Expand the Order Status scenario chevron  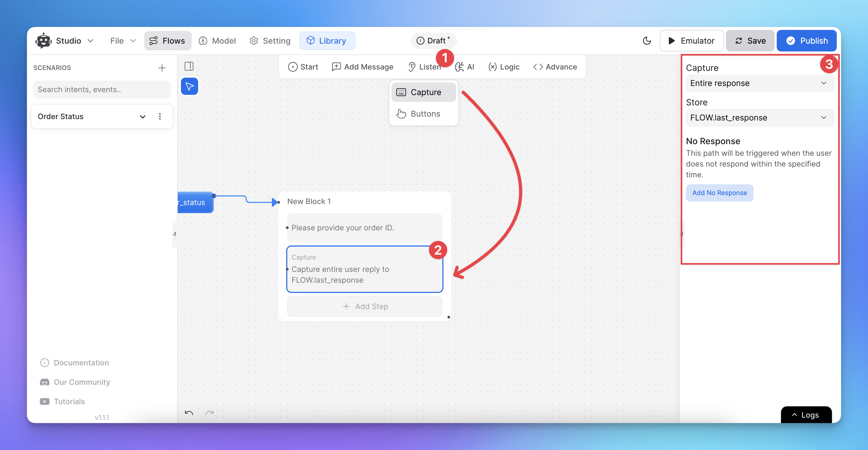point(142,116)
